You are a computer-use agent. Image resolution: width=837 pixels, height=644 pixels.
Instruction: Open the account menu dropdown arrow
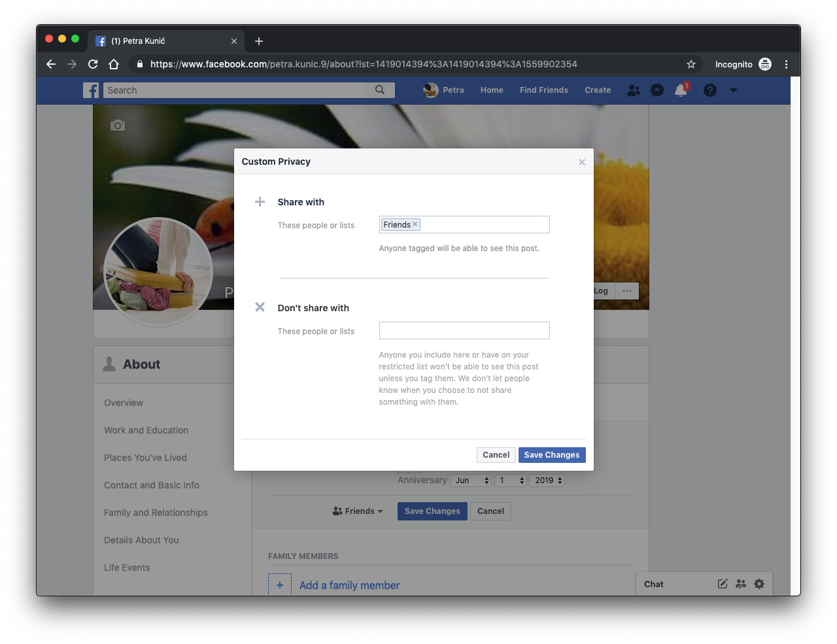(x=733, y=90)
